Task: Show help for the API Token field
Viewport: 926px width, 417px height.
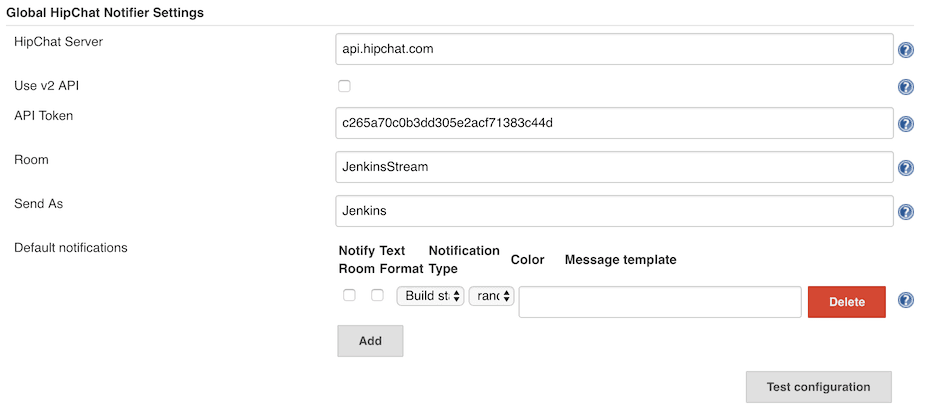Action: pos(906,124)
